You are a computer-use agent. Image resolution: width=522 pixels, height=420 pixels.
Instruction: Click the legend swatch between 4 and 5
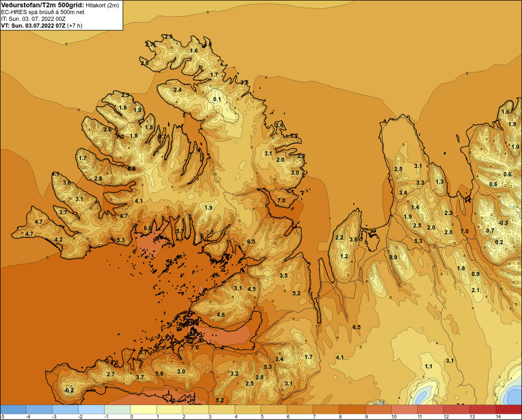point(248,409)
